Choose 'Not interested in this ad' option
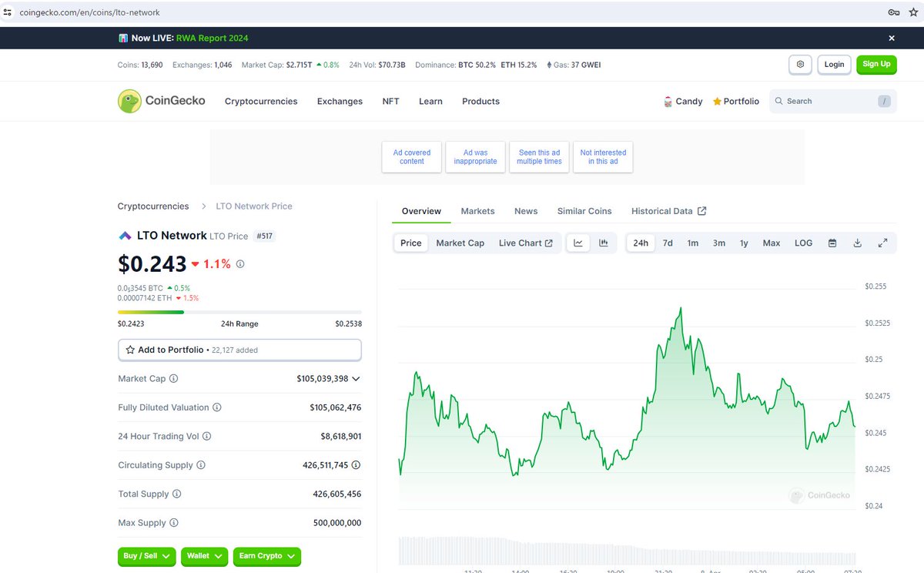Image resolution: width=924 pixels, height=573 pixels. (x=603, y=157)
